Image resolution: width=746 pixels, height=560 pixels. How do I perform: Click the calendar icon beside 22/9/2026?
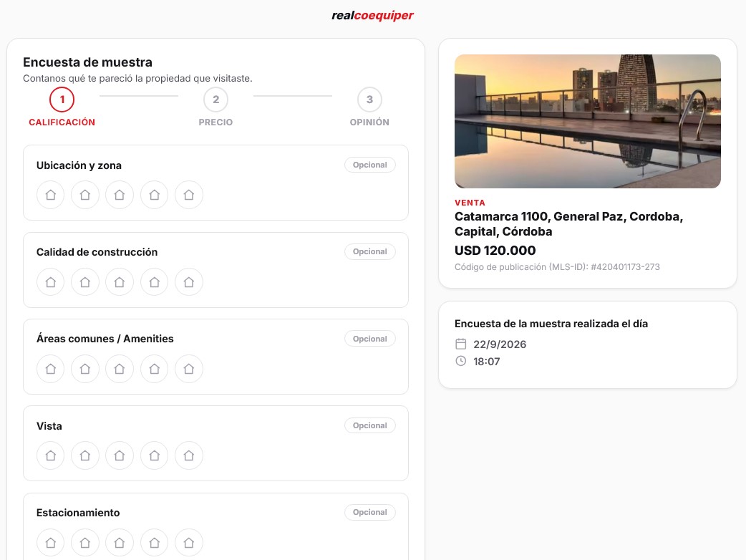460,344
